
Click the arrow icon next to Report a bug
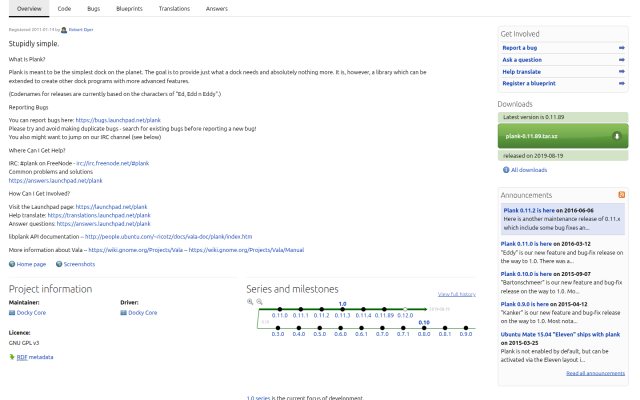[621, 48]
